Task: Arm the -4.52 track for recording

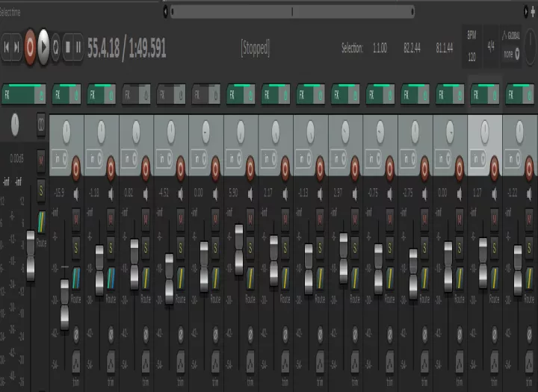Action: 181,169
